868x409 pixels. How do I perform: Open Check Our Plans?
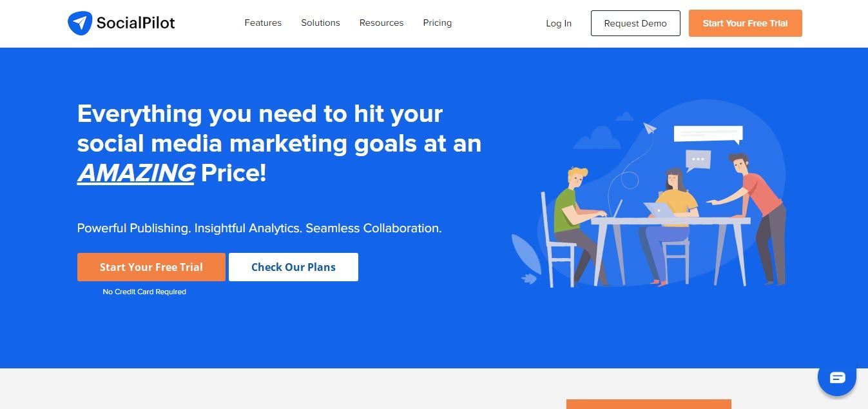click(293, 267)
